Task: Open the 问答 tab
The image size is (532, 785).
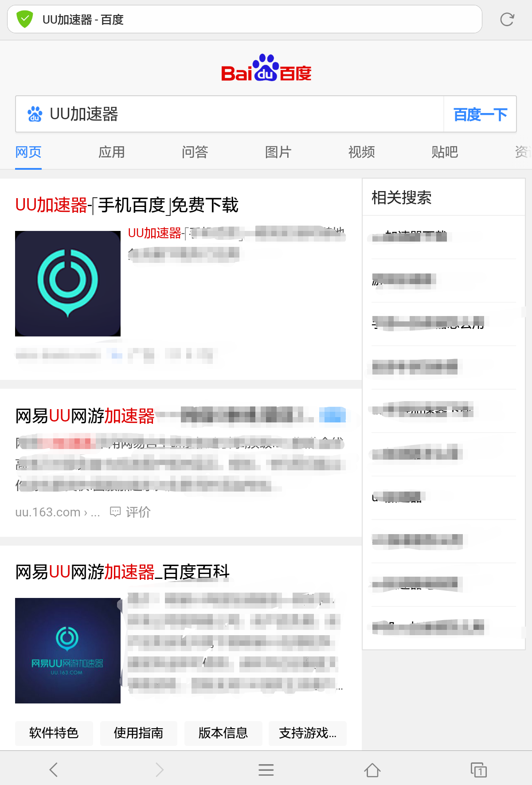Action: pos(195,152)
